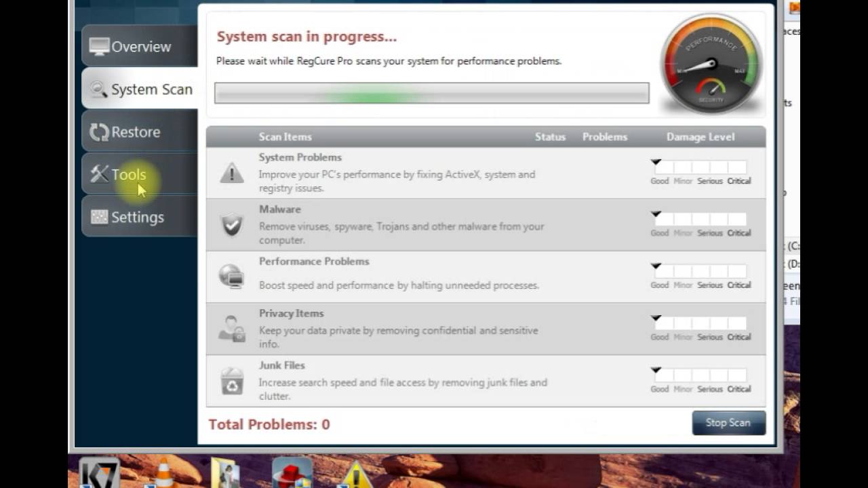
Task: Click the Tools wrench icon
Action: pyautogui.click(x=99, y=174)
